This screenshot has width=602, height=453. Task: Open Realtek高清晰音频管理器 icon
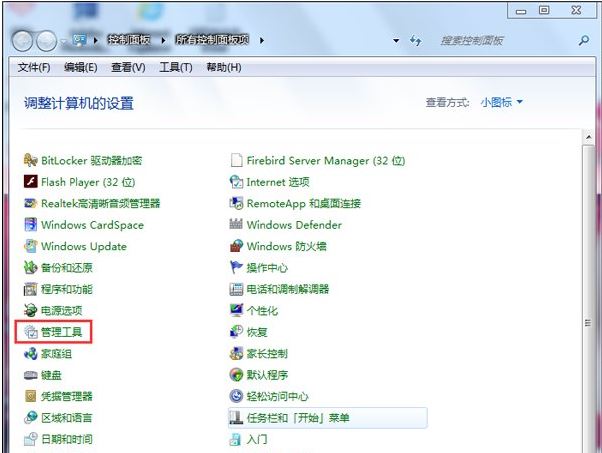click(30, 203)
